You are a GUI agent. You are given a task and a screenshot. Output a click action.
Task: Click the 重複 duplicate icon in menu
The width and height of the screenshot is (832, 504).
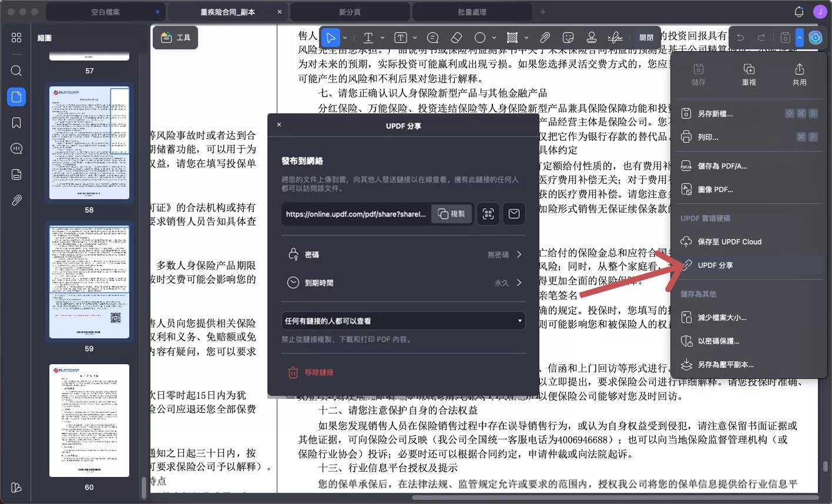pyautogui.click(x=749, y=75)
